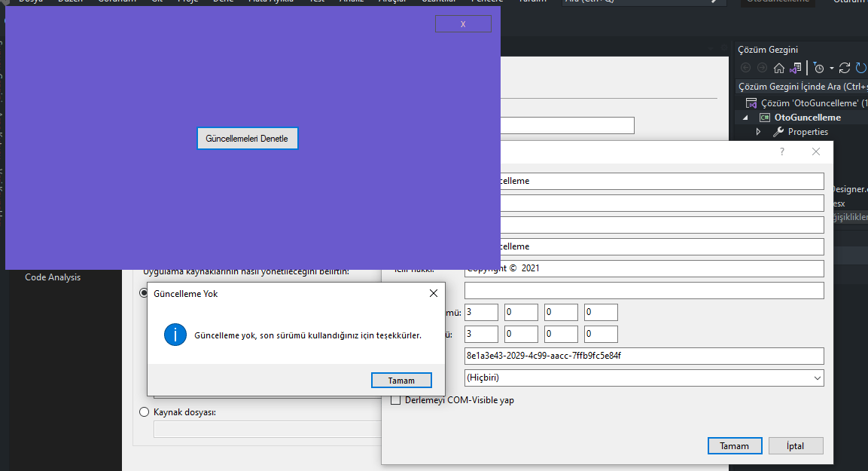Click the wrench icon beside Properties

pos(778,132)
